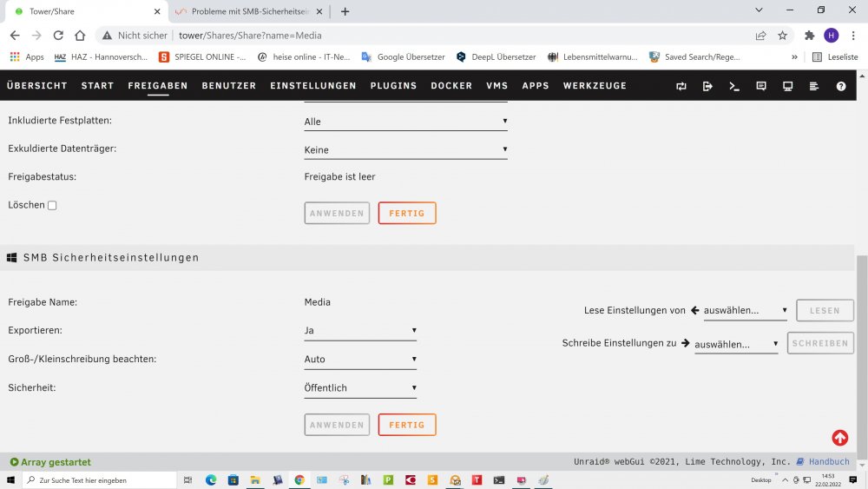Open the system log icon
The height and width of the screenshot is (489, 868).
click(x=814, y=86)
